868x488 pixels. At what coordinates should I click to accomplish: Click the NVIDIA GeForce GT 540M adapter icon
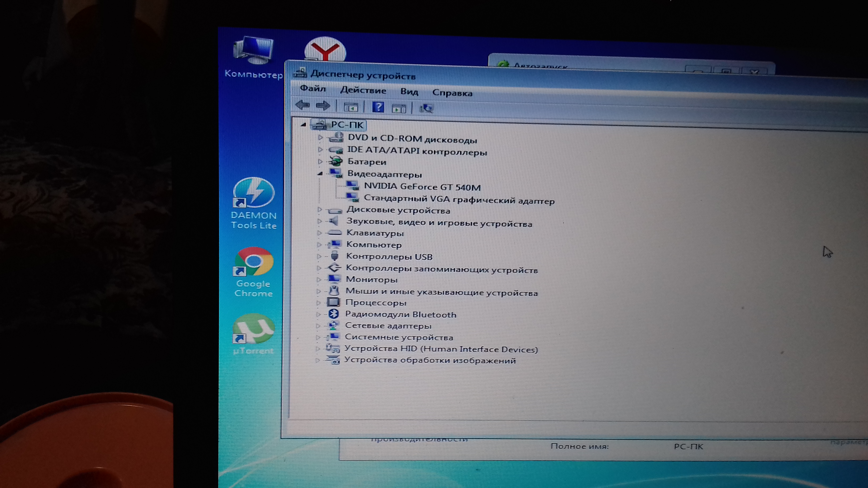pos(353,186)
